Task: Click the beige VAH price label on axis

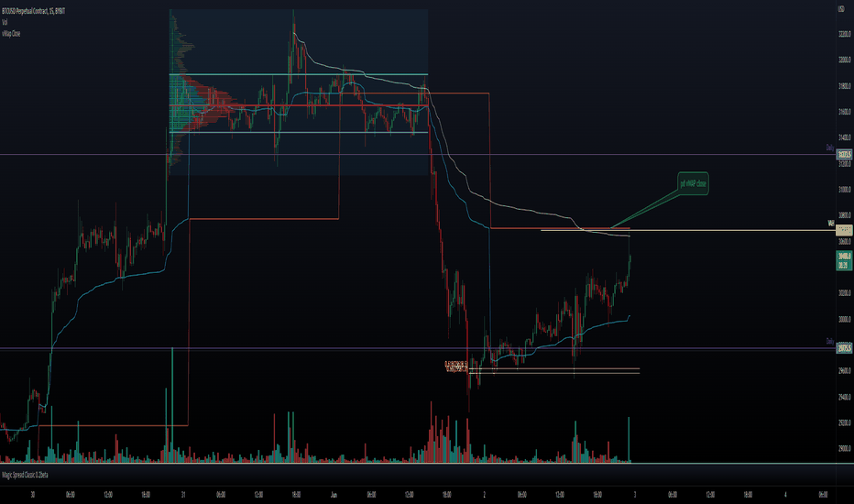Action: 844,231
